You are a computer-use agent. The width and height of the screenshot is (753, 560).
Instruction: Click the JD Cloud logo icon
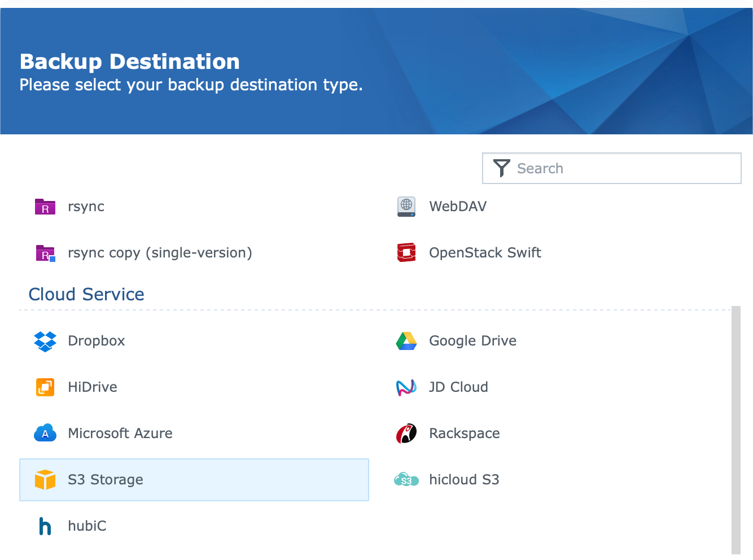(406, 387)
